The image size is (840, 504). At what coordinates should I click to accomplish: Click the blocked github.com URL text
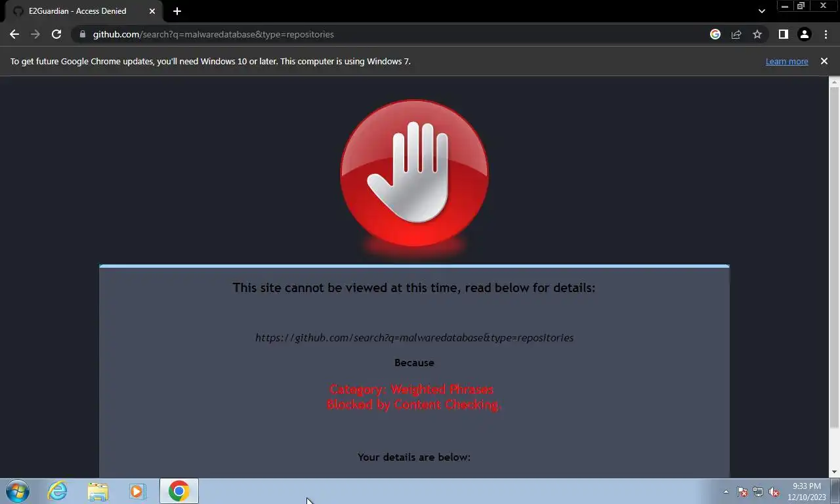click(414, 338)
